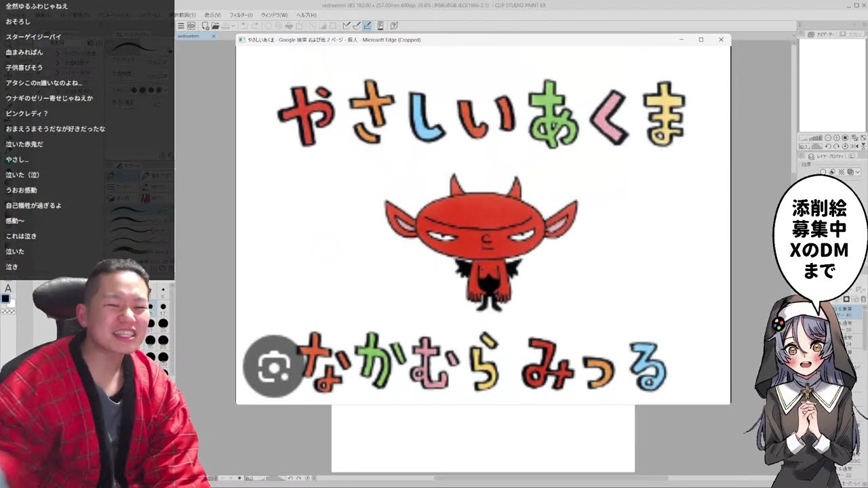Click Navigator zoom out minus icon

[x=828, y=138]
